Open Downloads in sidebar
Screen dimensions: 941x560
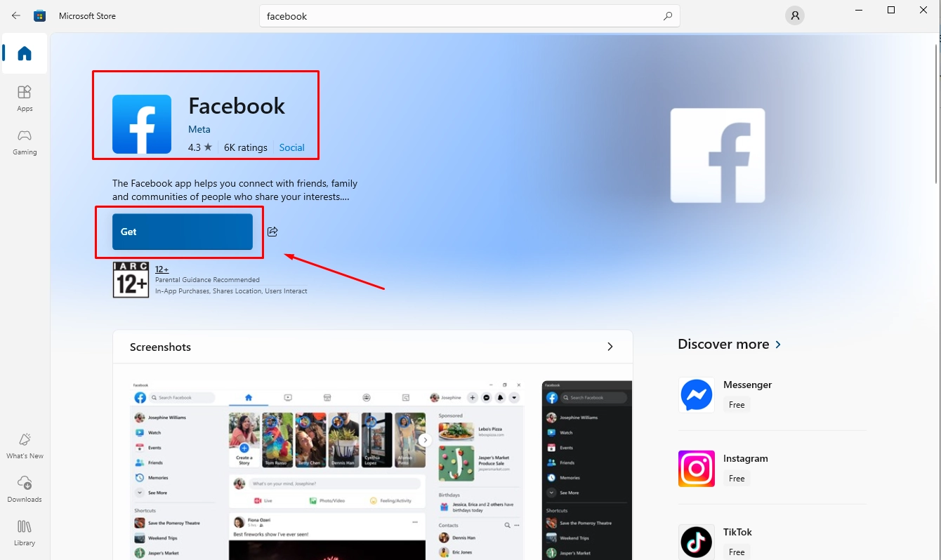[x=25, y=489]
